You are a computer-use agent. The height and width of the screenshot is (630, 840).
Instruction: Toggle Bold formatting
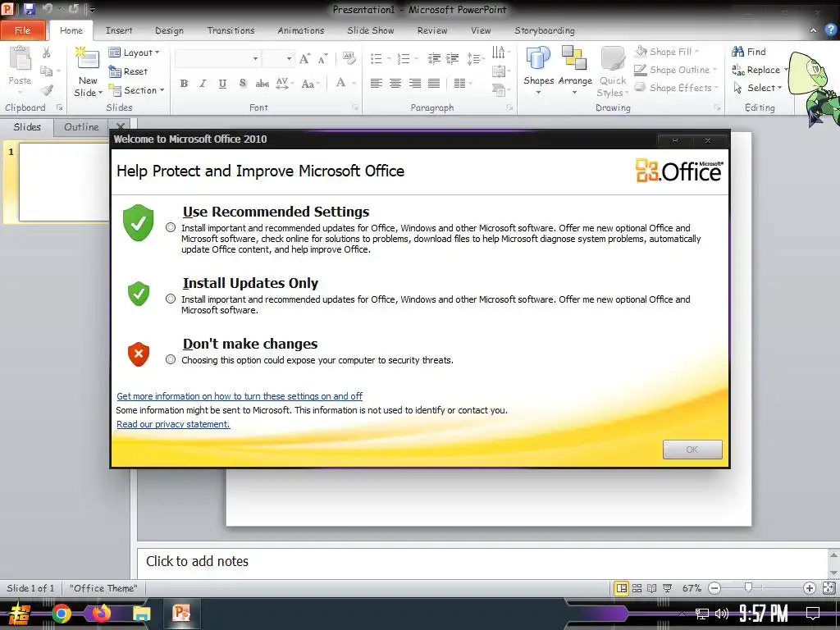click(184, 84)
